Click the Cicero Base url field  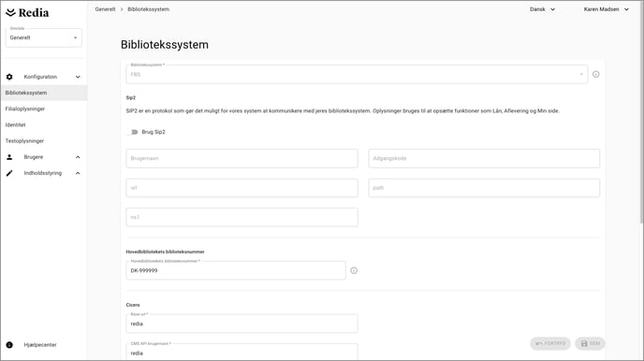241,324
